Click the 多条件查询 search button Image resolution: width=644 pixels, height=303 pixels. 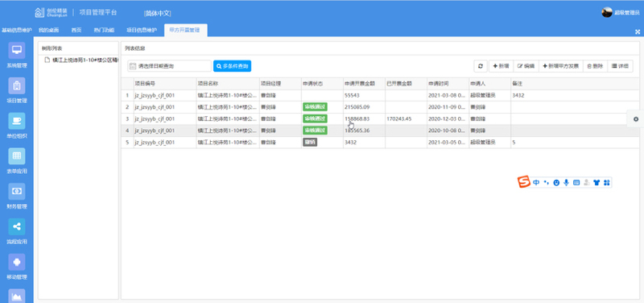click(x=232, y=66)
